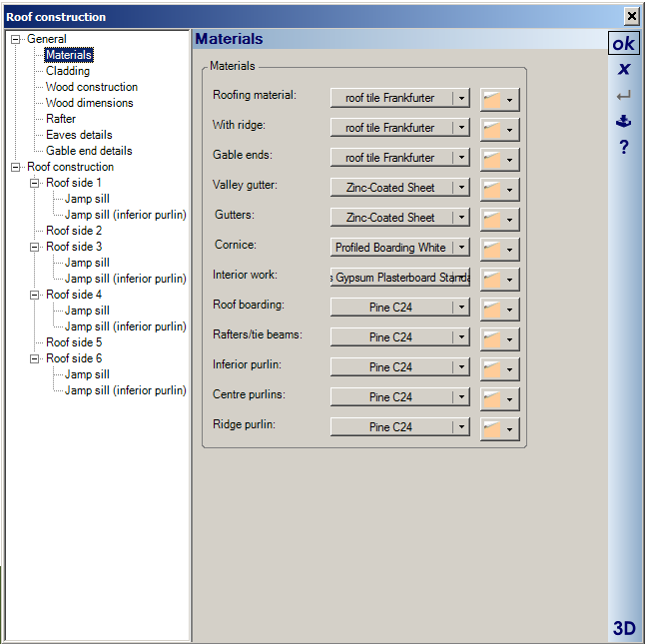Click the stamp save-defaults icon

click(624, 122)
